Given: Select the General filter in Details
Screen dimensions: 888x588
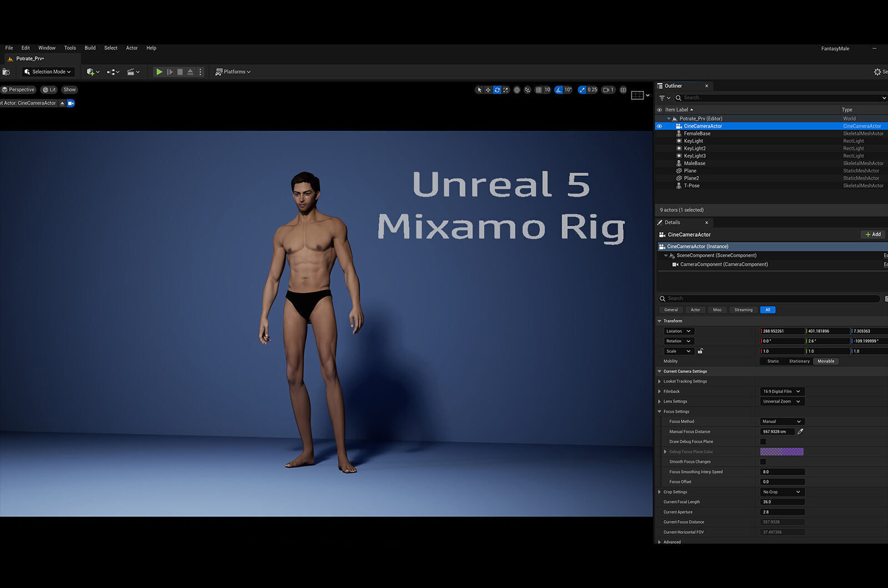Looking at the screenshot, I should (671, 310).
